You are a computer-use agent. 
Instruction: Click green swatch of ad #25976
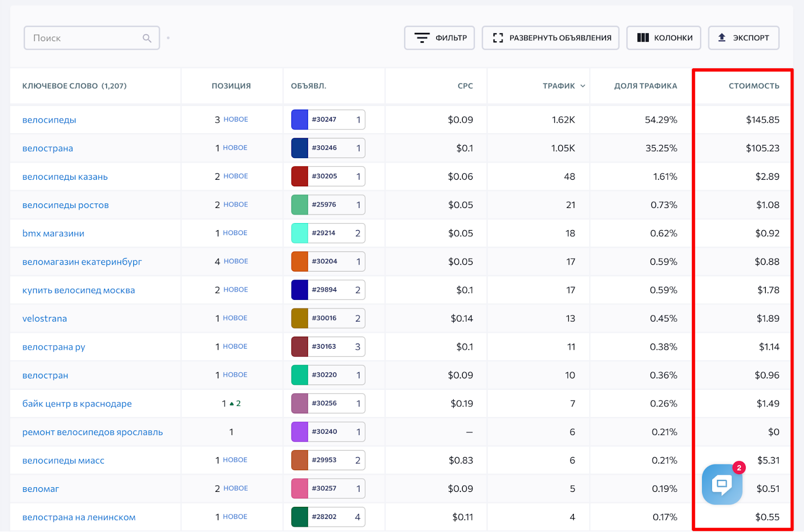[x=299, y=205]
